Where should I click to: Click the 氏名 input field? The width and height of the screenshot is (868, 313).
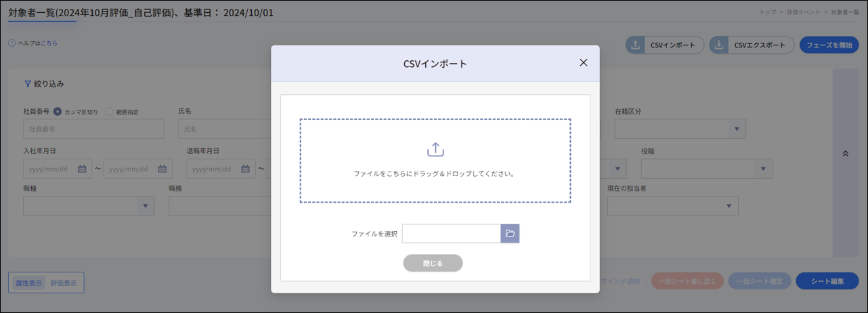(223, 129)
